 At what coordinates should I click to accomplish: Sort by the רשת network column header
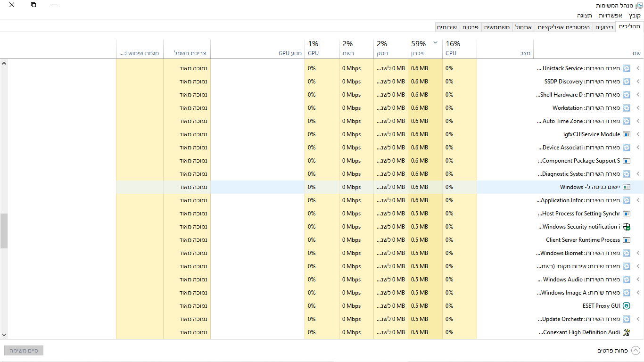click(x=356, y=48)
